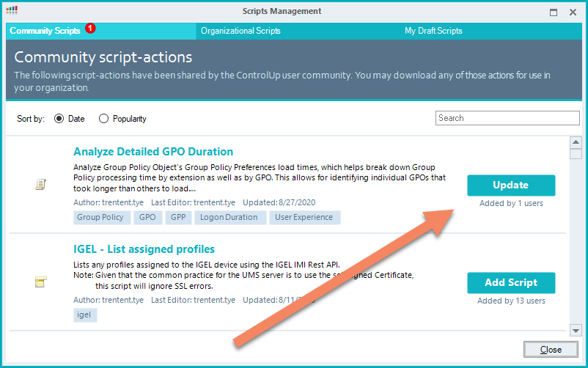Image resolution: width=588 pixels, height=368 pixels.
Task: Open the My Draft Scripts tab
Action: point(433,31)
